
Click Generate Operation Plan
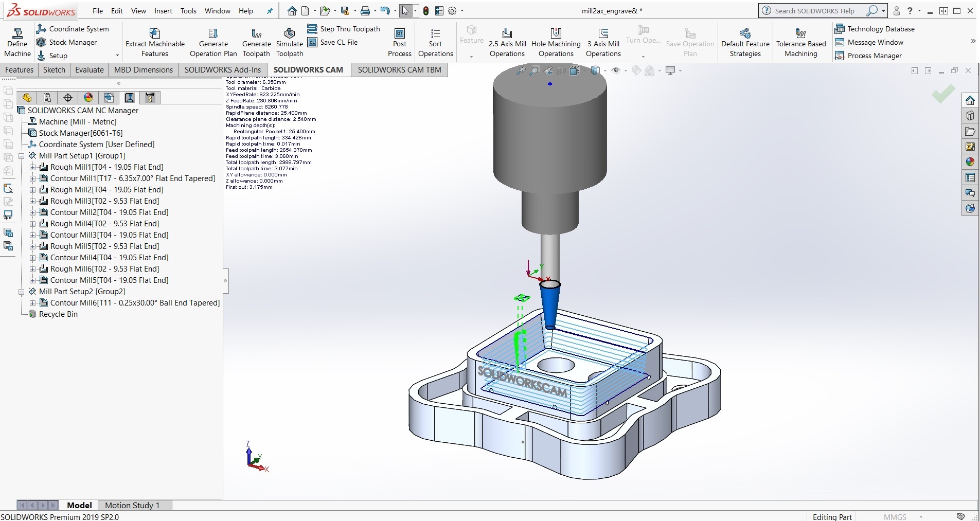click(x=213, y=42)
